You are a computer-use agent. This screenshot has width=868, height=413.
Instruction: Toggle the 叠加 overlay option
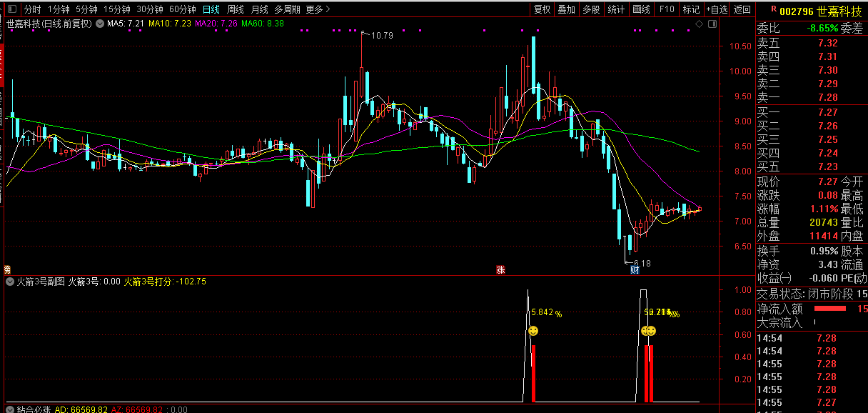(566, 9)
